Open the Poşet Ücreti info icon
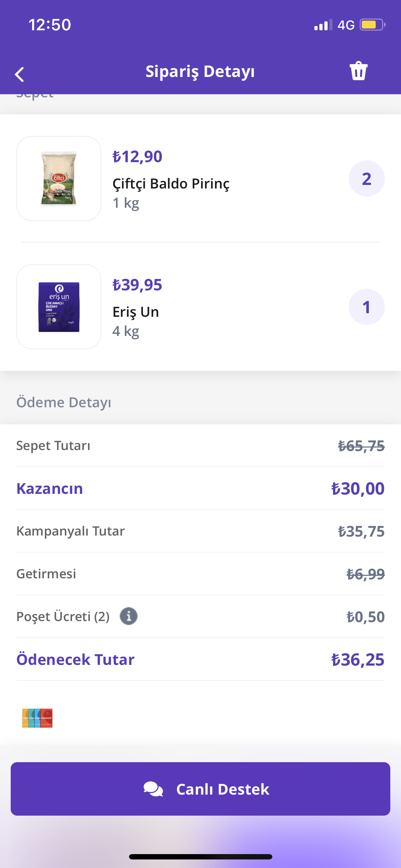401x868 pixels. coord(128,616)
